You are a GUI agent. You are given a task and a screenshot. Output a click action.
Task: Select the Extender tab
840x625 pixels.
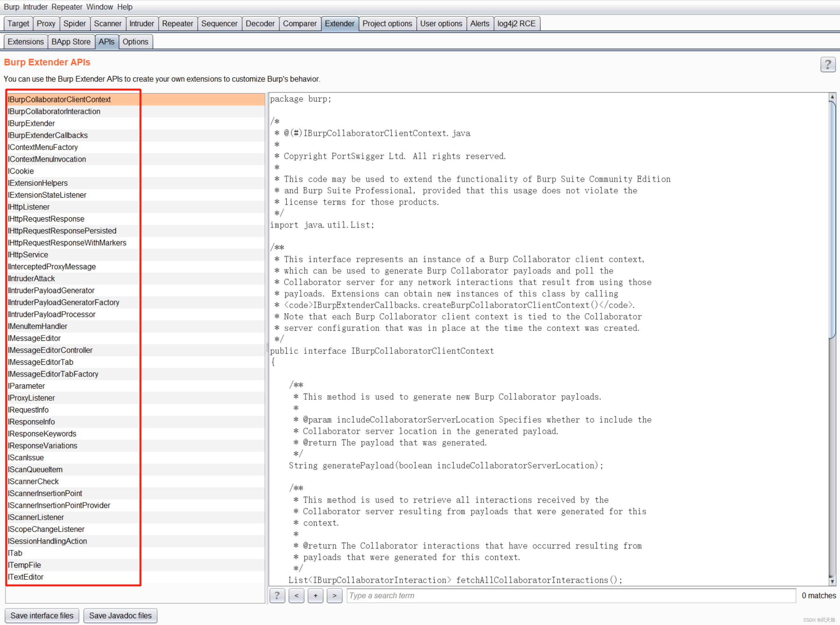click(x=339, y=24)
